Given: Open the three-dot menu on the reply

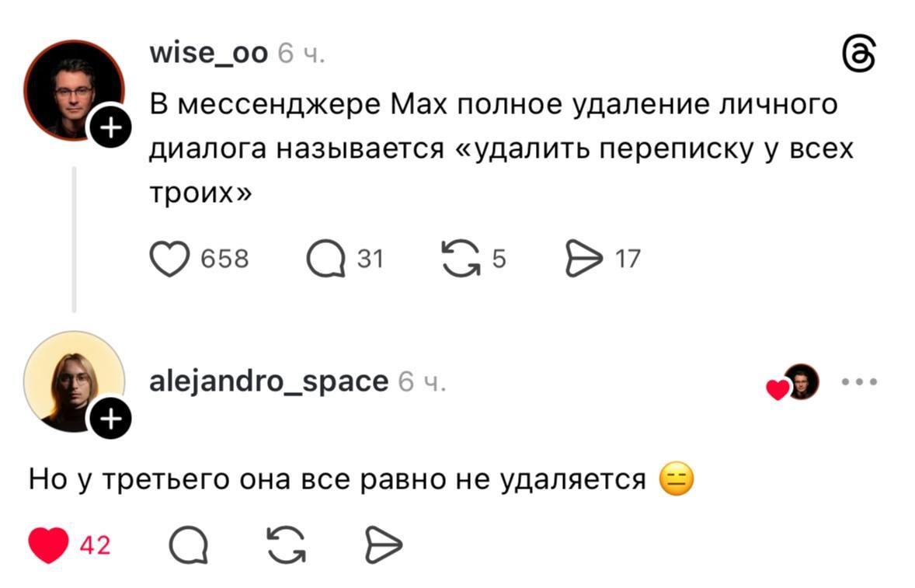Looking at the screenshot, I should coord(861,381).
